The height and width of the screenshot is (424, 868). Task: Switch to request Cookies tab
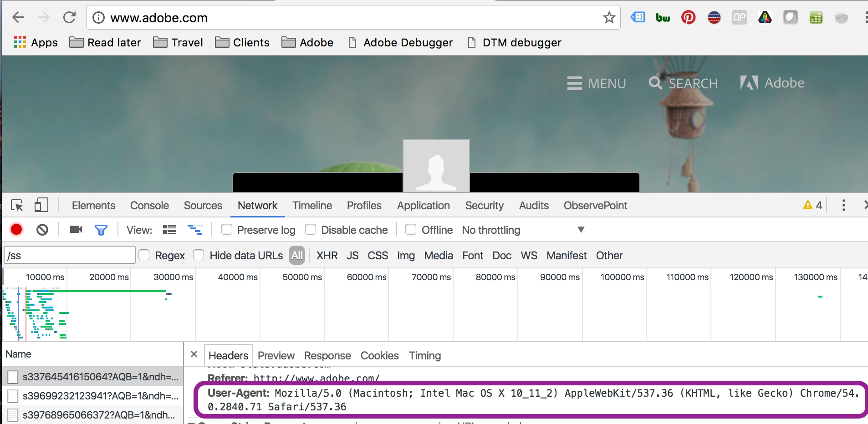[380, 355]
